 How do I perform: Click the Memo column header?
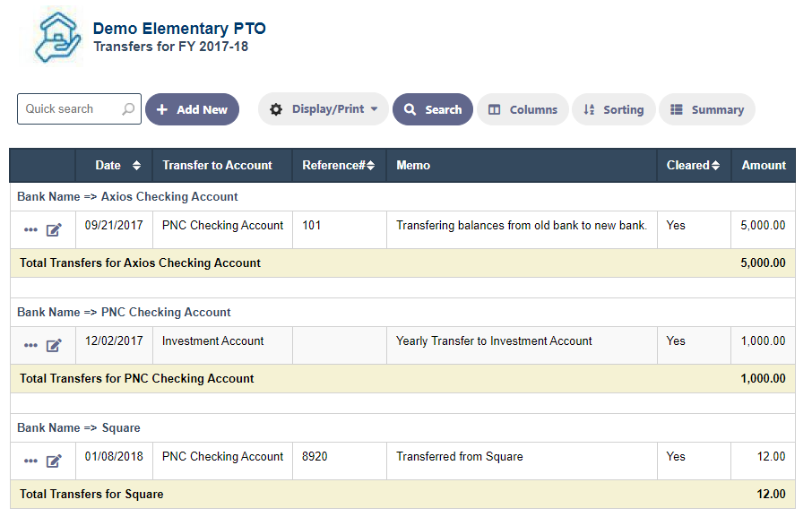pos(413,165)
